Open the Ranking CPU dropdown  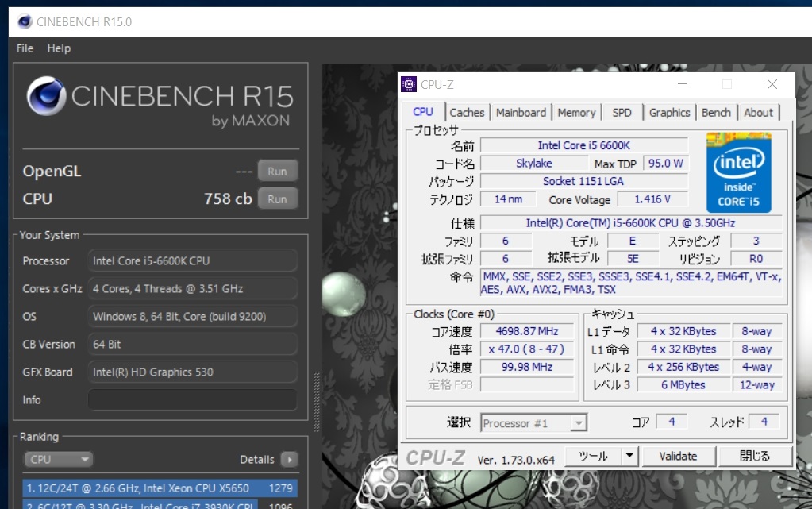point(58,459)
